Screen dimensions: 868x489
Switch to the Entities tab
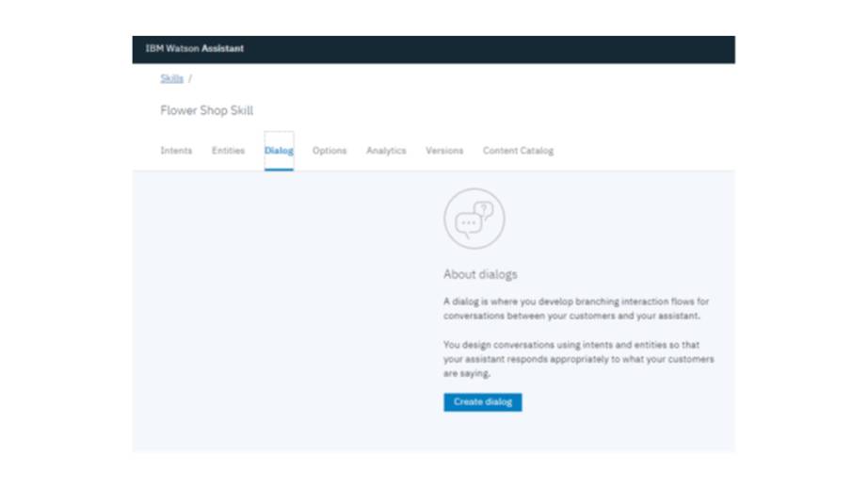point(228,151)
